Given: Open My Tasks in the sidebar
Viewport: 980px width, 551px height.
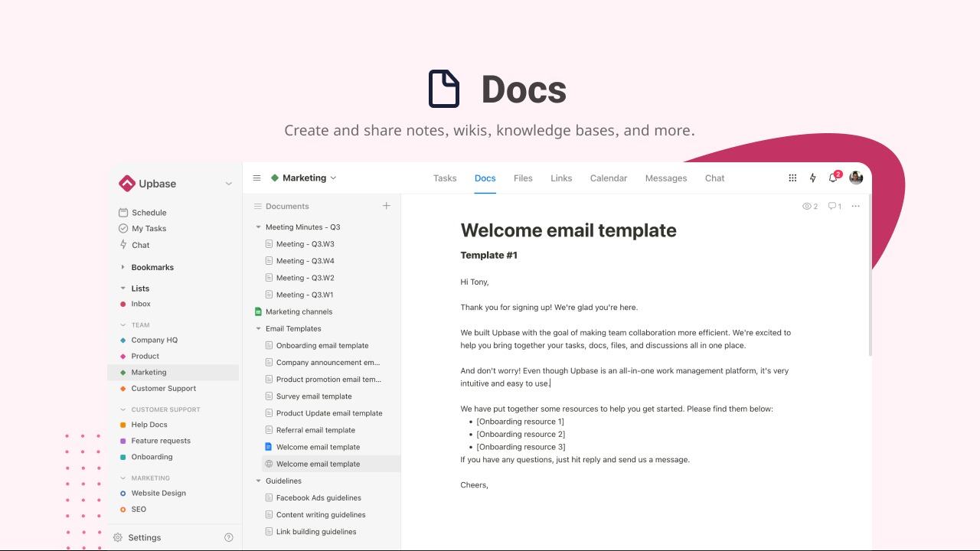Looking at the screenshot, I should (142, 229).
